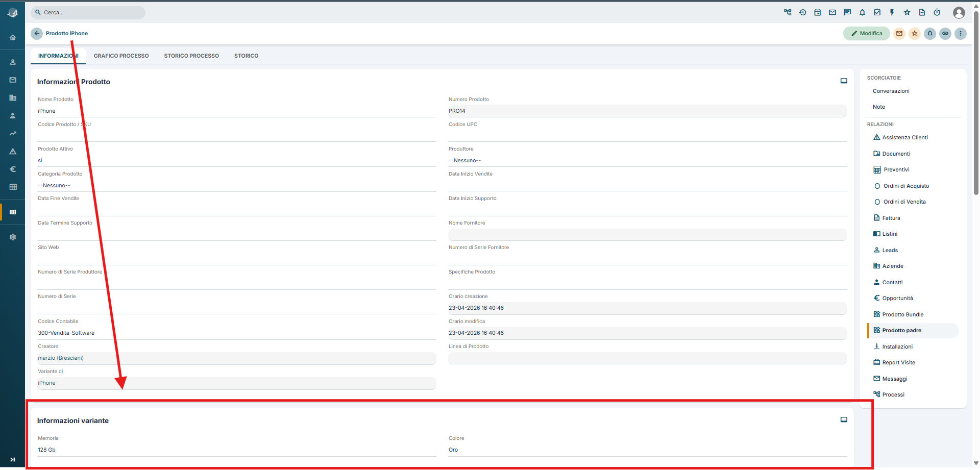Screen dimensions: 980x470
Task: Open the calendar icon in top bar
Action: 817,12
